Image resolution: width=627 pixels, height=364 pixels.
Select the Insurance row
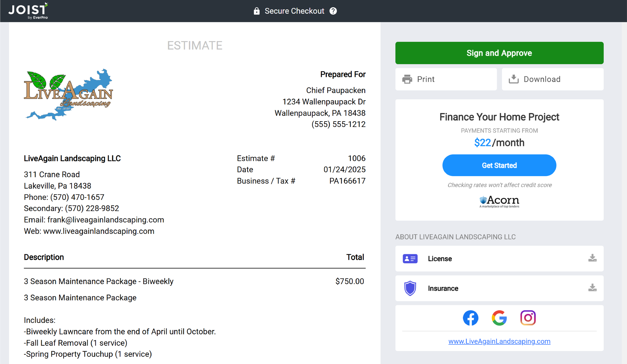click(x=499, y=288)
